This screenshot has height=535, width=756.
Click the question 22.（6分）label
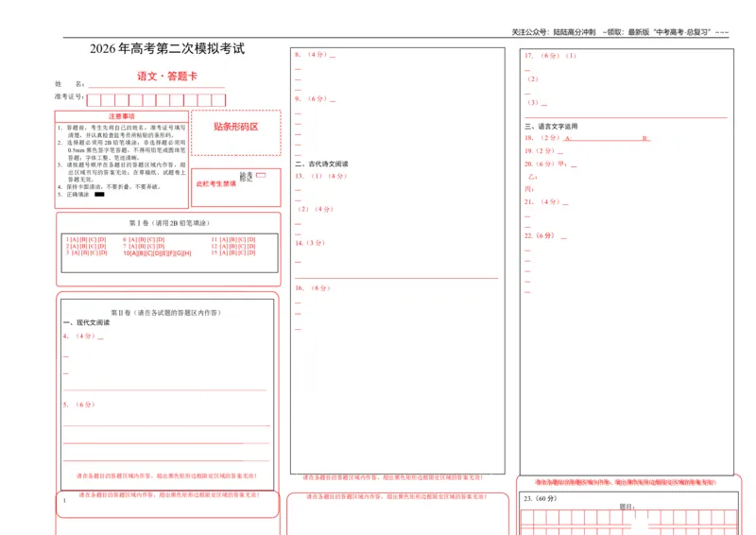540,235
